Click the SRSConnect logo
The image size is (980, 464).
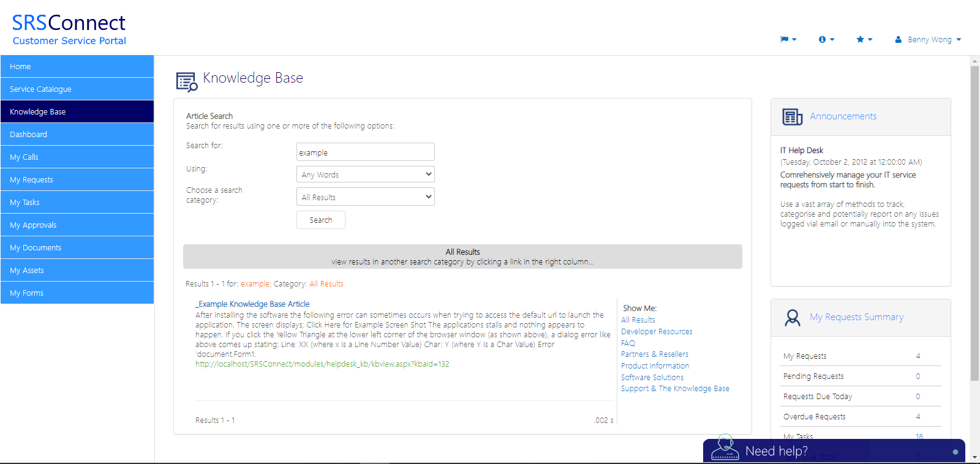coord(69,30)
